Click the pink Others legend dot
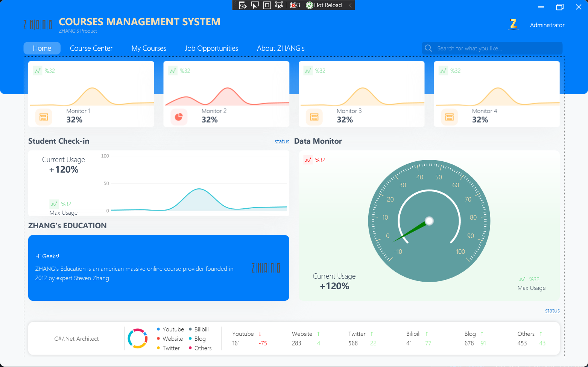Image resolution: width=588 pixels, height=367 pixels. [190, 348]
